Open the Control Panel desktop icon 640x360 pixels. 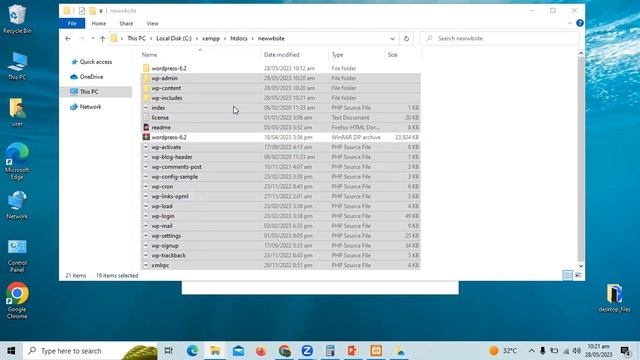coord(17,256)
